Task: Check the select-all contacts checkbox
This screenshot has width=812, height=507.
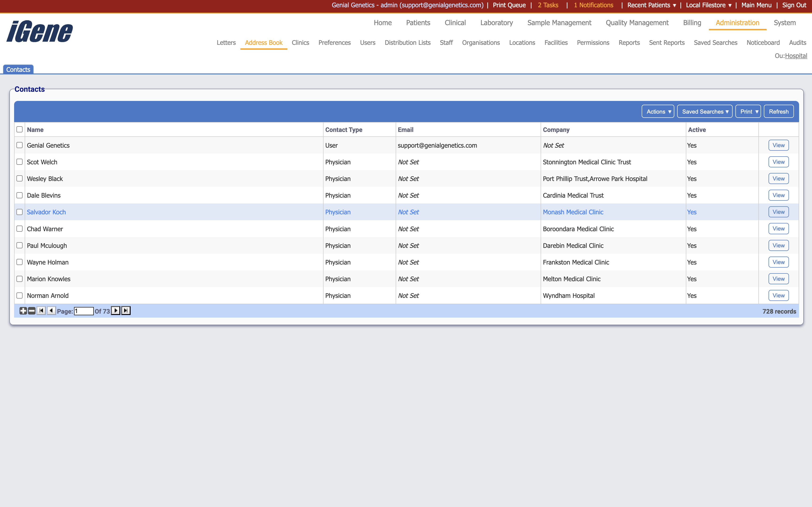Action: 20,129
